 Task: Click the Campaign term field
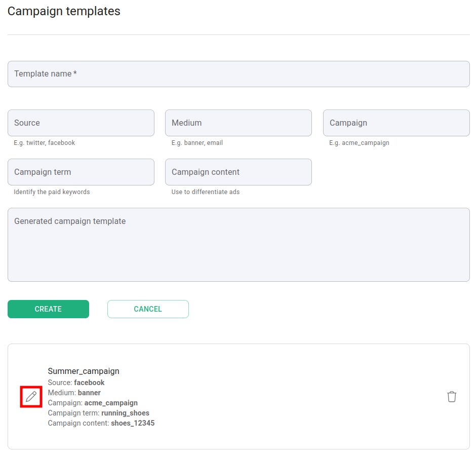tap(81, 172)
